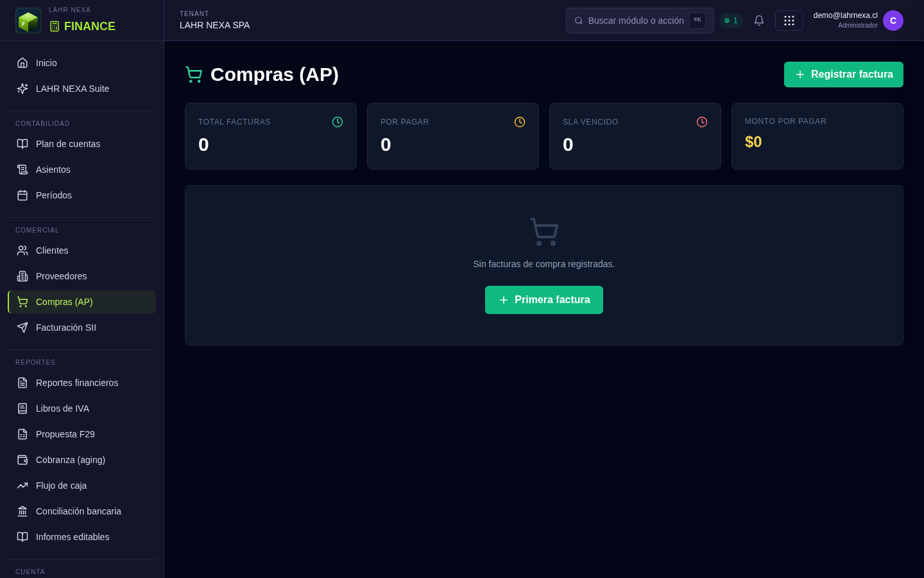Click the document icon for Reportes financieros
Viewport: 924px width, 578px height.
tap(22, 383)
